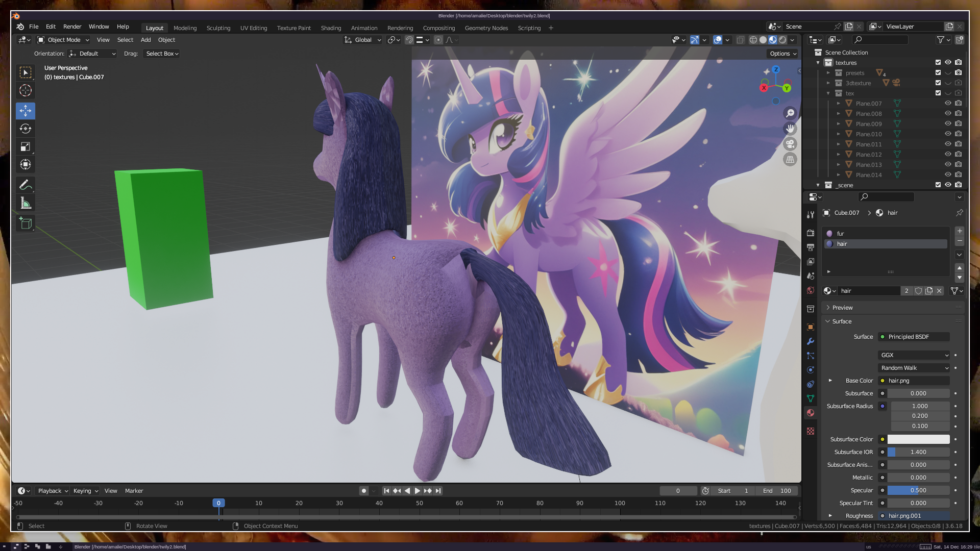Click the Subsurface Color swatch
The width and height of the screenshot is (980, 551).
point(918,439)
